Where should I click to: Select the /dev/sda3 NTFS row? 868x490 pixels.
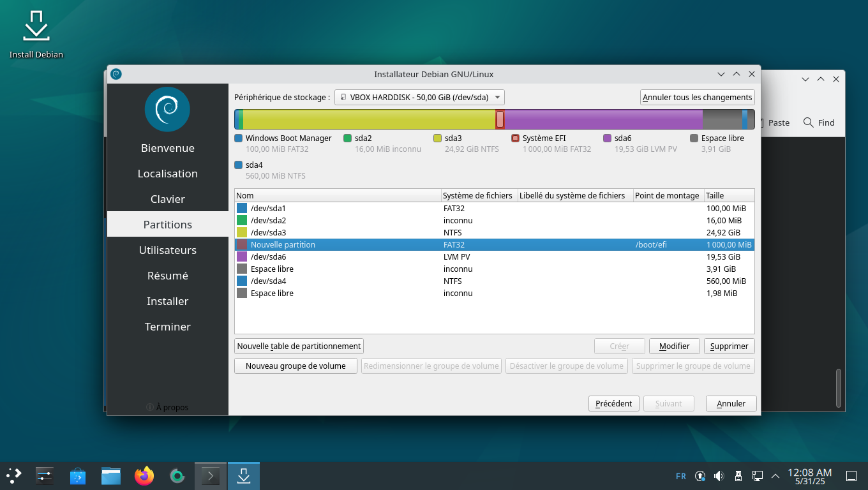click(x=495, y=232)
